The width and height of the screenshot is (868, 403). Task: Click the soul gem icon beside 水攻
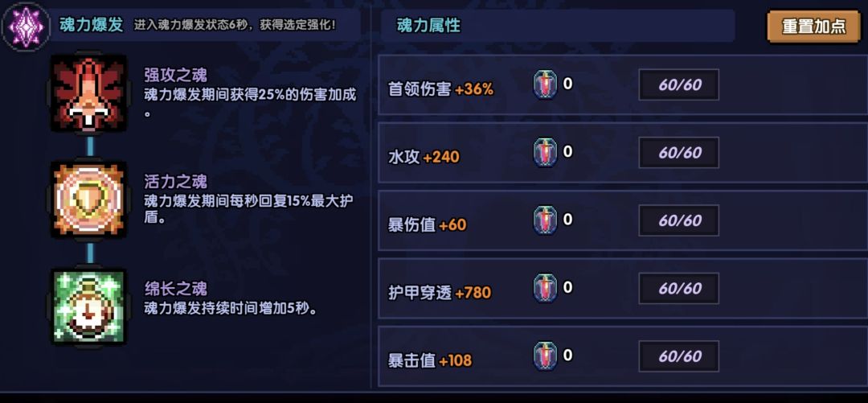tap(546, 153)
